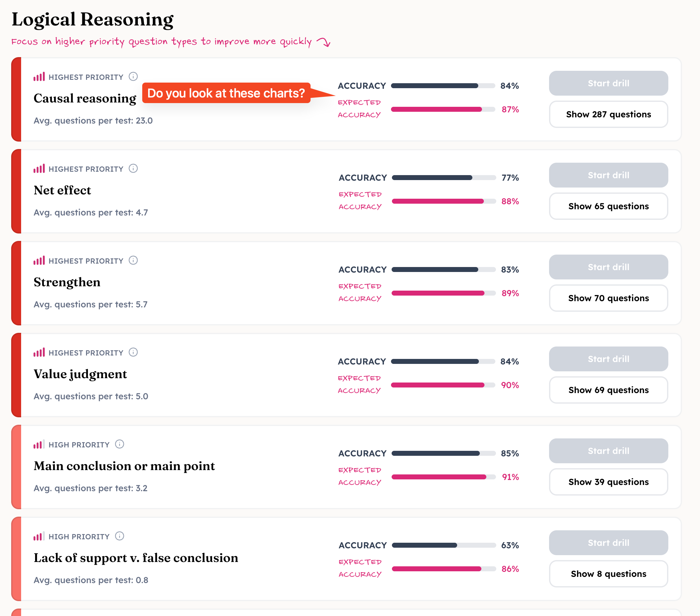Expand the 65 Net effect questions
Screen dimensions: 700x616
pyautogui.click(x=608, y=206)
